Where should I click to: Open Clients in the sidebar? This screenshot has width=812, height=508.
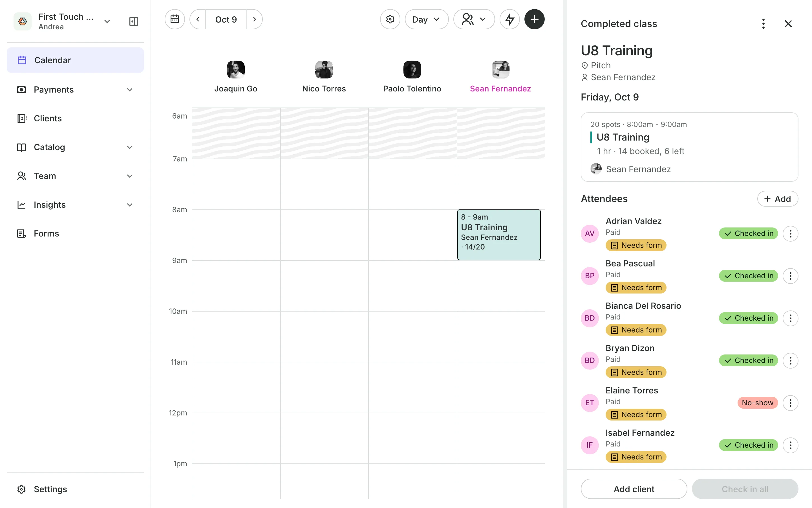75,119
